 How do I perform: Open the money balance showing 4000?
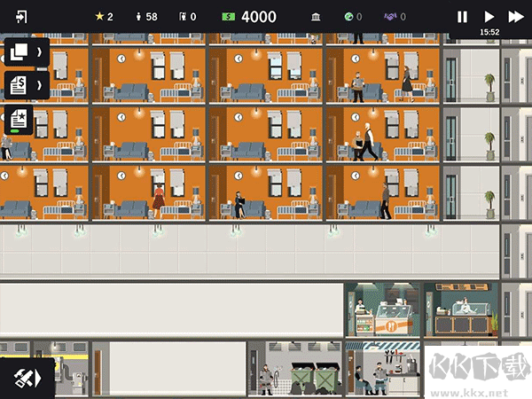click(x=249, y=17)
